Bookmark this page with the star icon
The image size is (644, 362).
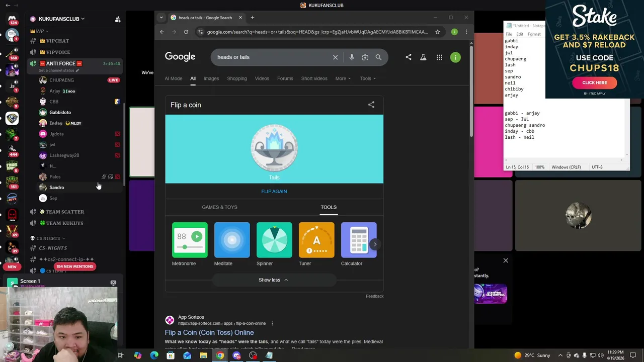coord(438,32)
